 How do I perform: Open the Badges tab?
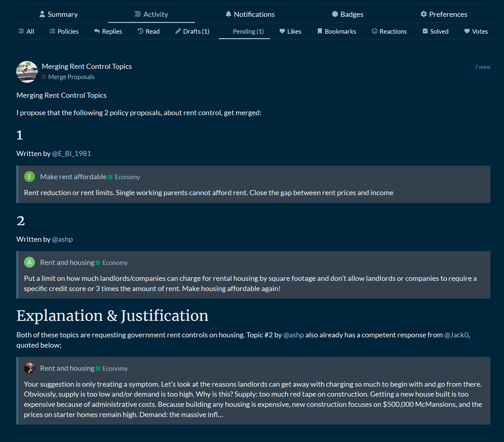tap(348, 14)
